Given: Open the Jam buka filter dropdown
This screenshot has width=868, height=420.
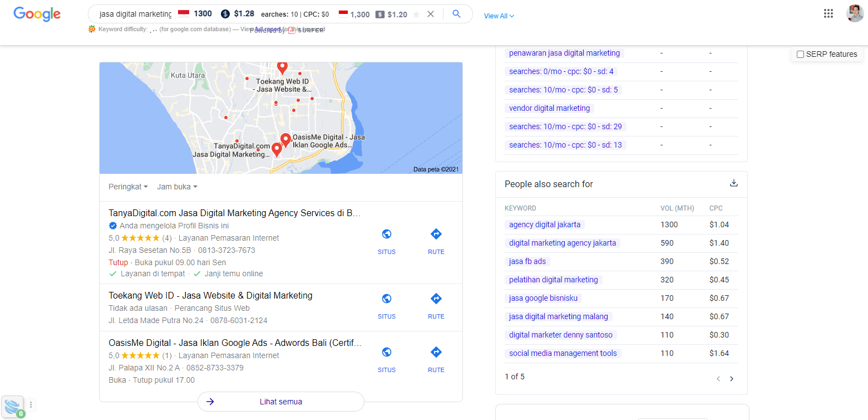Looking at the screenshot, I should tap(177, 187).
